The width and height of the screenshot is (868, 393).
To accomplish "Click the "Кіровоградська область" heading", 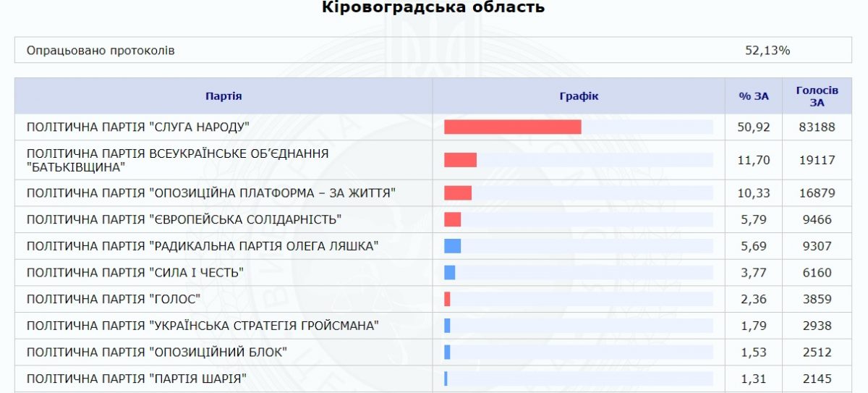I will [433, 8].
